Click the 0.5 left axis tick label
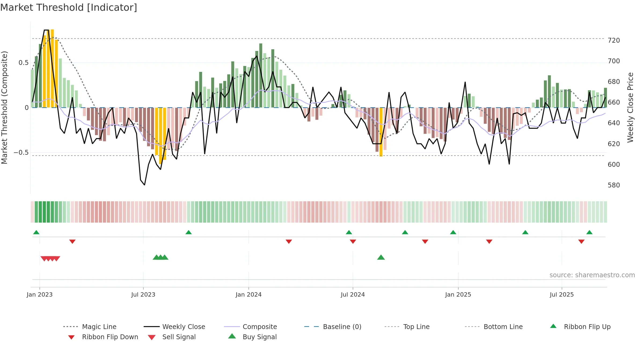Image resolution: width=644 pixels, height=362 pixels. point(24,63)
